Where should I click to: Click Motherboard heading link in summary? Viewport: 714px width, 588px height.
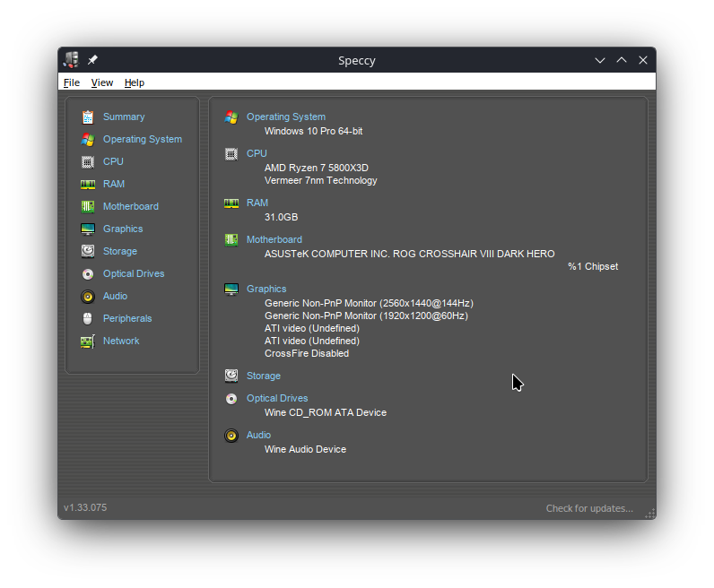pos(274,240)
